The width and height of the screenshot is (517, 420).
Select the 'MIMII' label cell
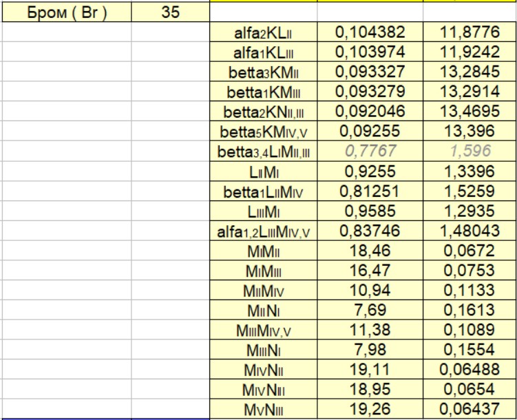264,251
